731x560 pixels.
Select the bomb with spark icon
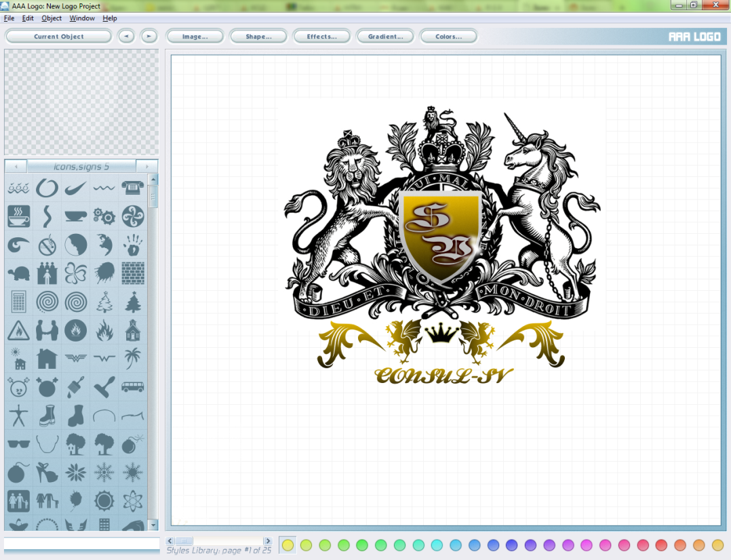[133, 444]
